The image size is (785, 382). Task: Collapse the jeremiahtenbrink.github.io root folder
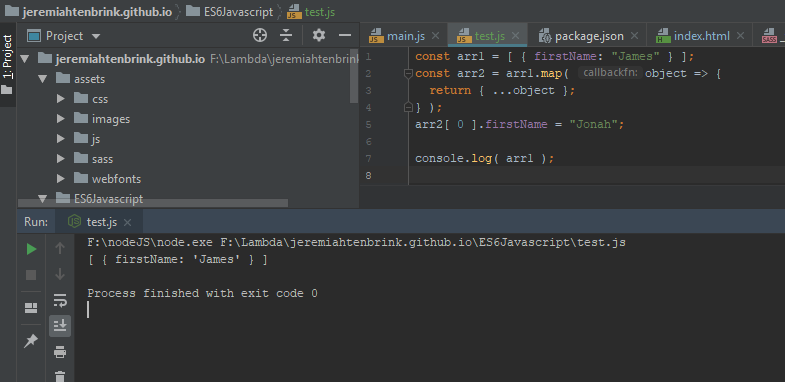(25, 59)
